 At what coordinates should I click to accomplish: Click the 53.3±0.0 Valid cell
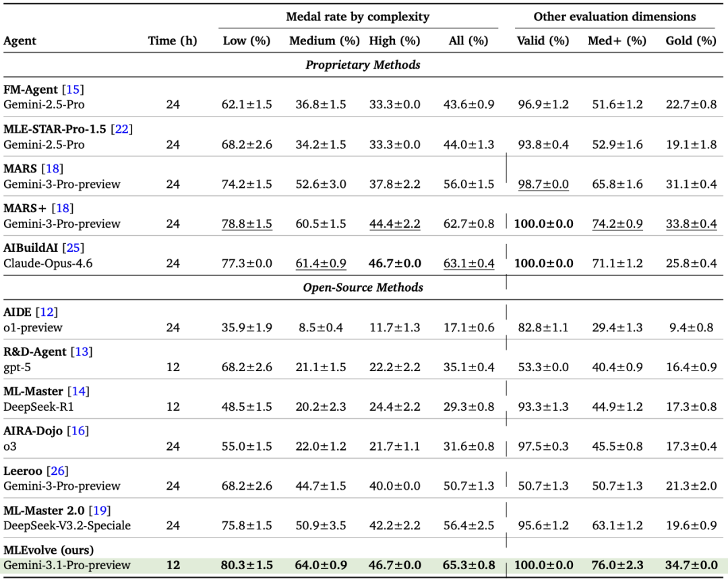coord(543,367)
